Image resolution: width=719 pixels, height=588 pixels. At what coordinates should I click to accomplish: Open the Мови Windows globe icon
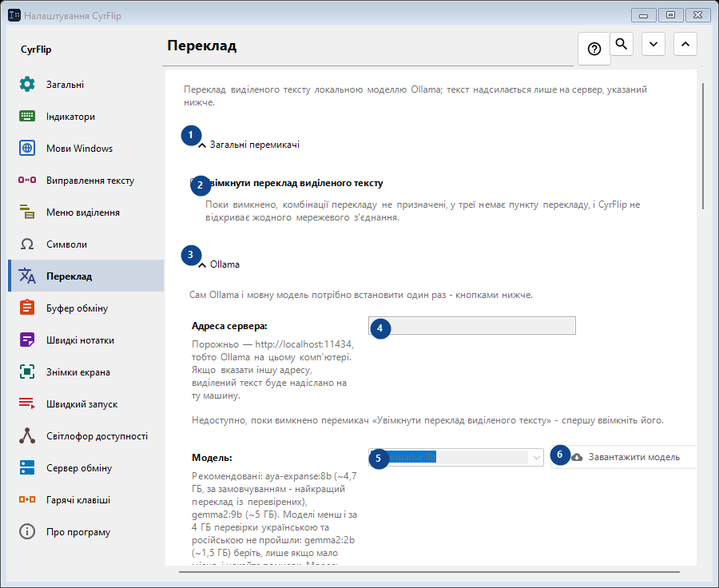27,148
